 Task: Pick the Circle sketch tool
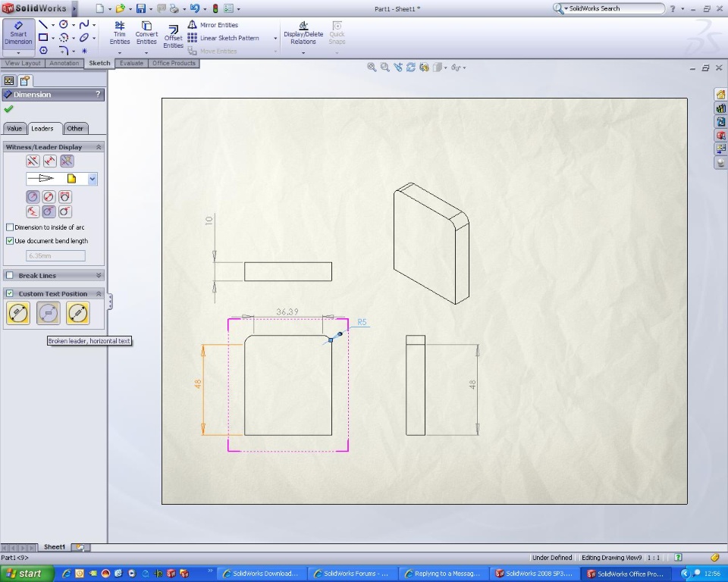click(64, 24)
